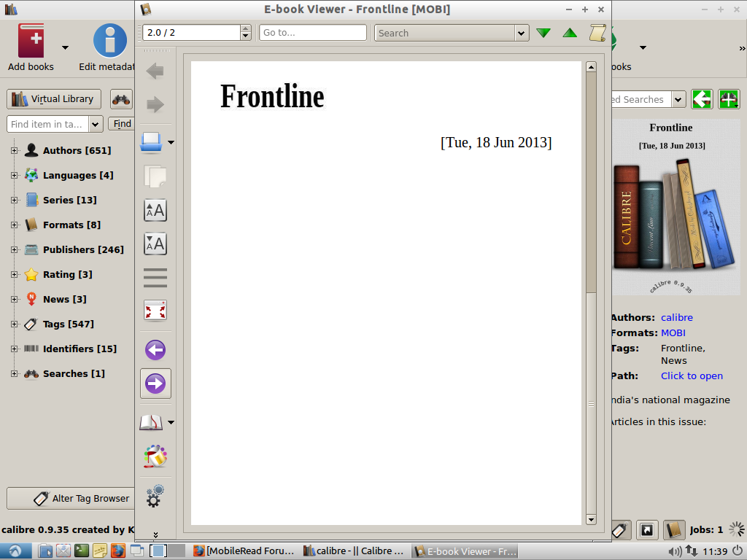Image resolution: width=747 pixels, height=560 pixels.
Task: Increase font size in viewer
Action: [155, 210]
